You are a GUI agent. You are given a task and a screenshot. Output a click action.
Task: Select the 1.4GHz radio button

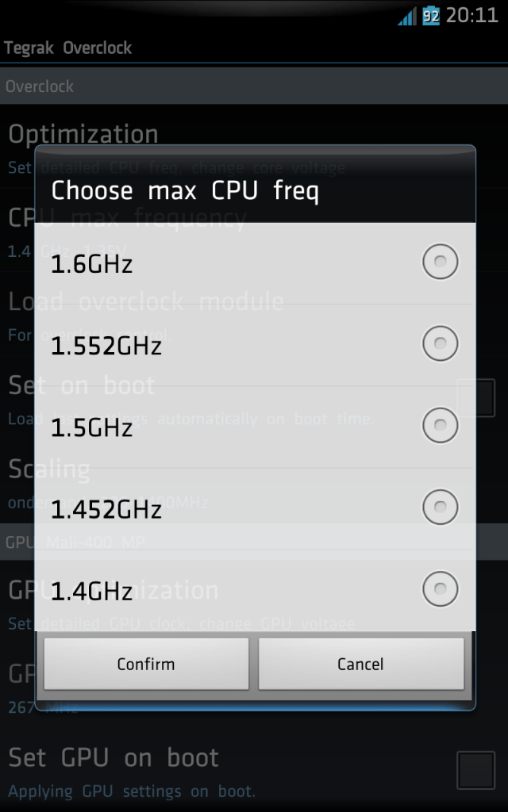pos(440,589)
